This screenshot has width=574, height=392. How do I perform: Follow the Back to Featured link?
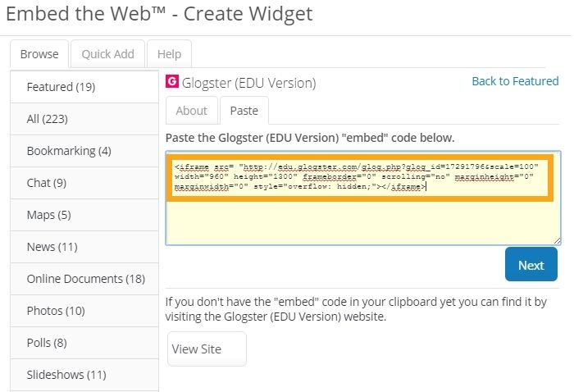(515, 81)
